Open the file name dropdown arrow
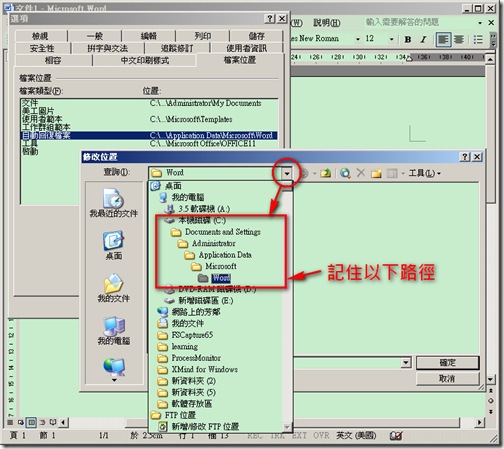Screen dimensions: 504x449 (406, 363)
